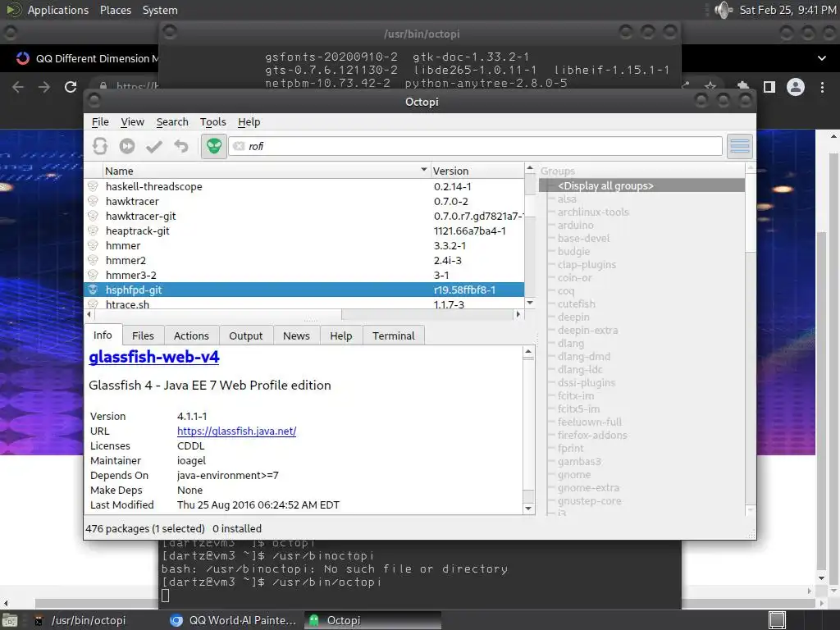This screenshot has width=840, height=630.
Task: Click the status icon beside hawktracer
Action: [94, 201]
